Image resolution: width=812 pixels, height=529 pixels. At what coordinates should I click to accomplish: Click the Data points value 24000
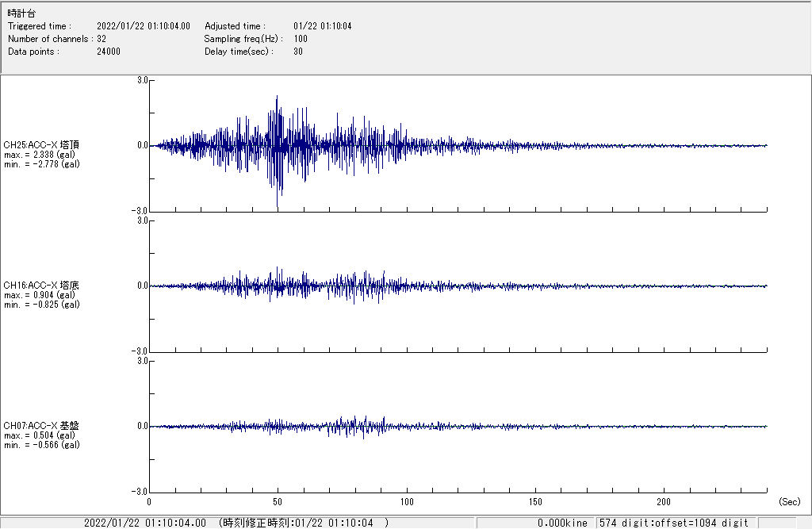point(108,52)
